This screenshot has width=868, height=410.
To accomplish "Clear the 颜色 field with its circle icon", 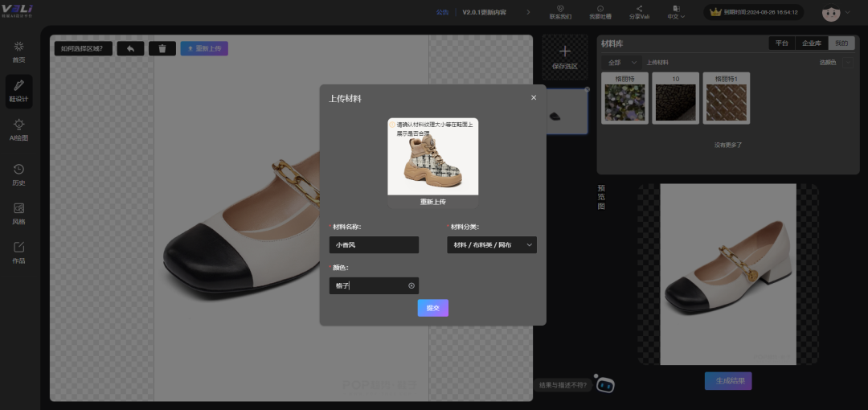I will coord(411,285).
